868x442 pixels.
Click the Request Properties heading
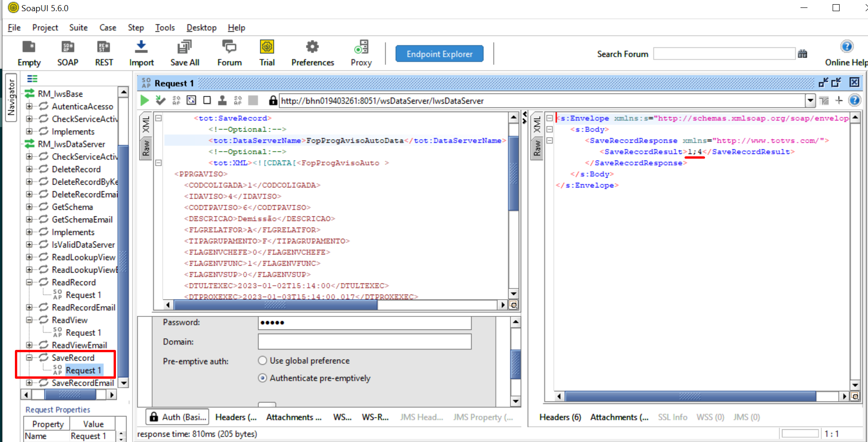(x=58, y=409)
